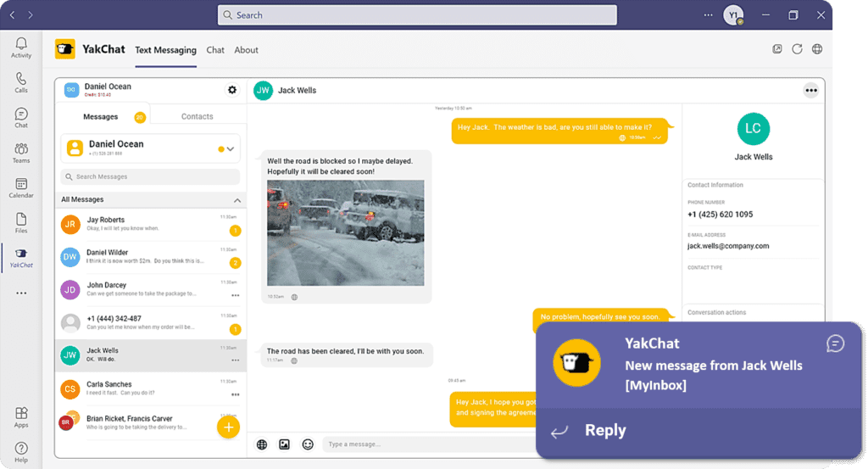Viewport: 868px width, 469px height.
Task: Open Files in the Teams sidebar
Action: tap(21, 223)
